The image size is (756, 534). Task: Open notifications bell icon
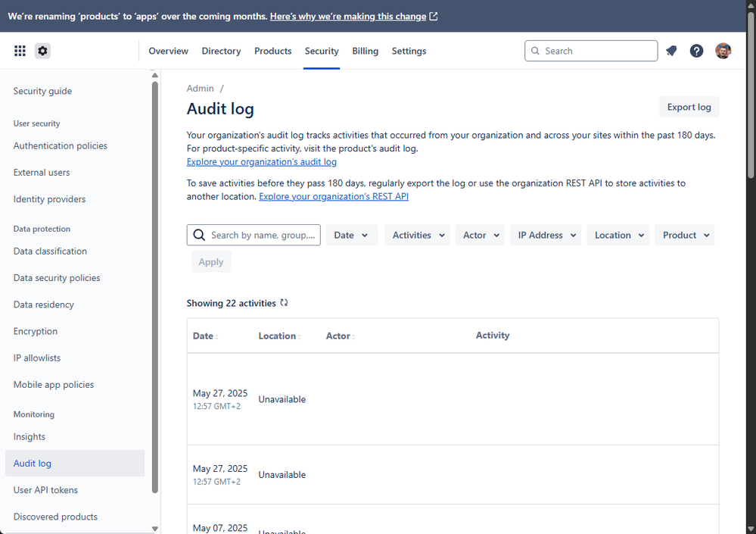(x=671, y=51)
